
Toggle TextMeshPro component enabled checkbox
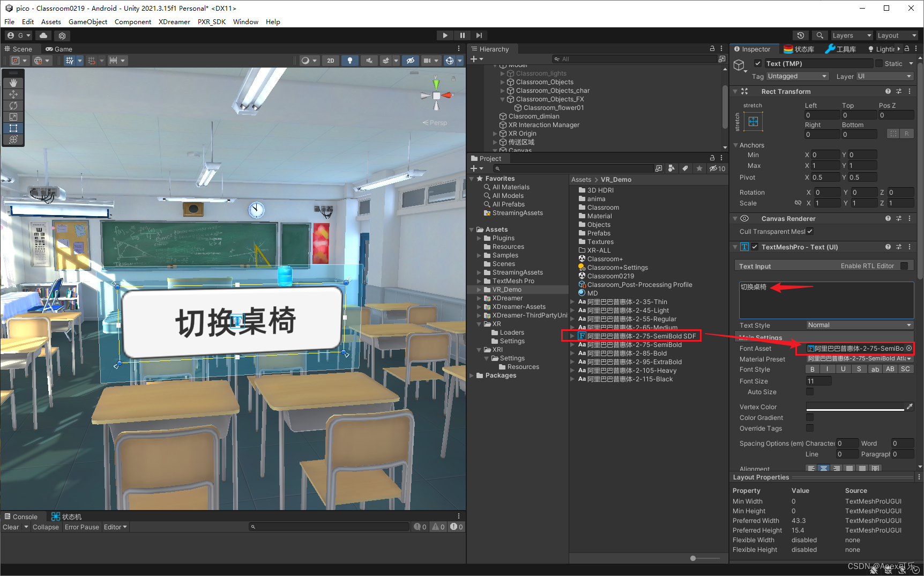tap(755, 247)
